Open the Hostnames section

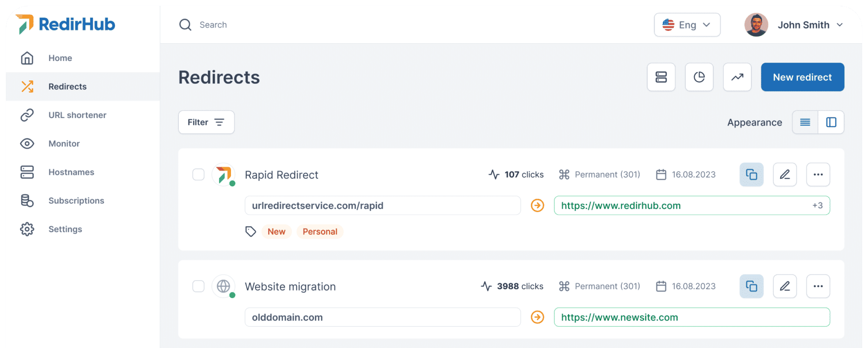[71, 172]
